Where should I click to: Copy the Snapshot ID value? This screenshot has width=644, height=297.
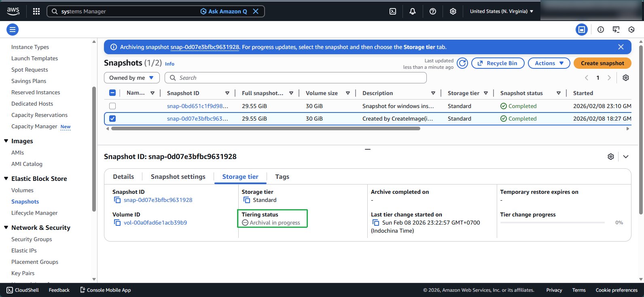117,200
